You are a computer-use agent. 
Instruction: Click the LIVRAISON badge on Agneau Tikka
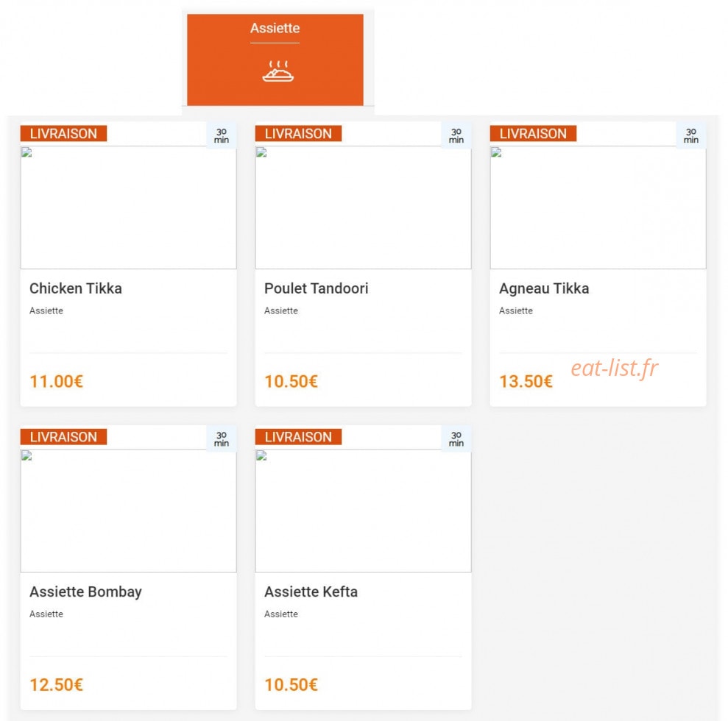tap(533, 133)
